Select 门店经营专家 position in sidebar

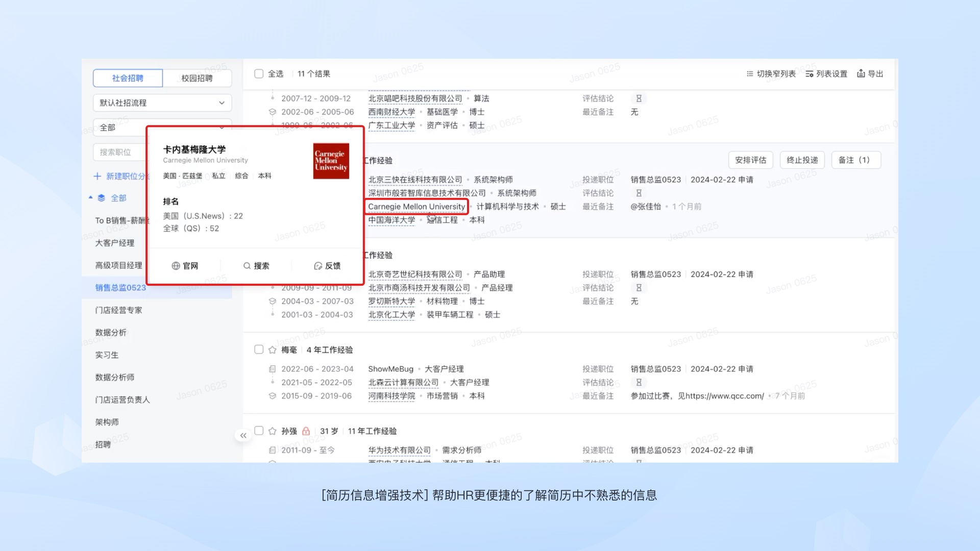pyautogui.click(x=119, y=310)
